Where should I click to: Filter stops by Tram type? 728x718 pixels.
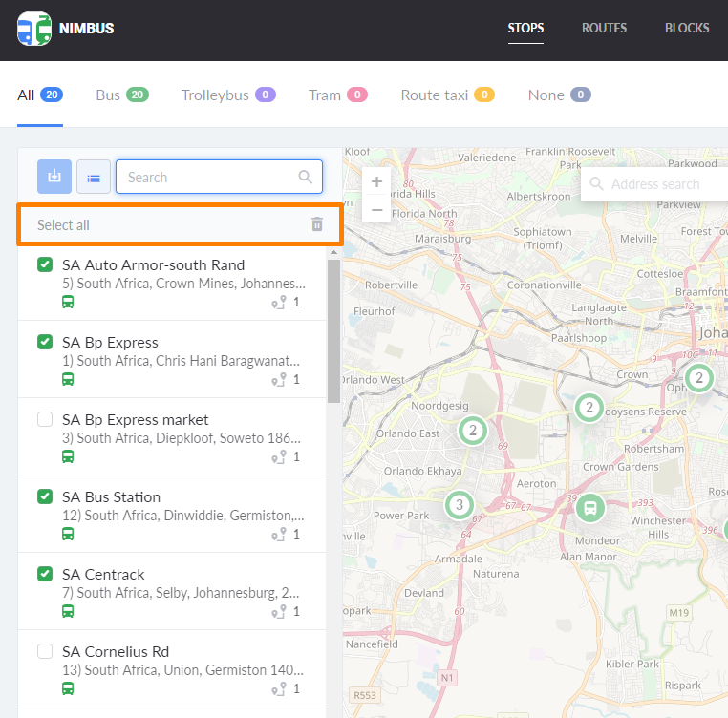point(337,95)
